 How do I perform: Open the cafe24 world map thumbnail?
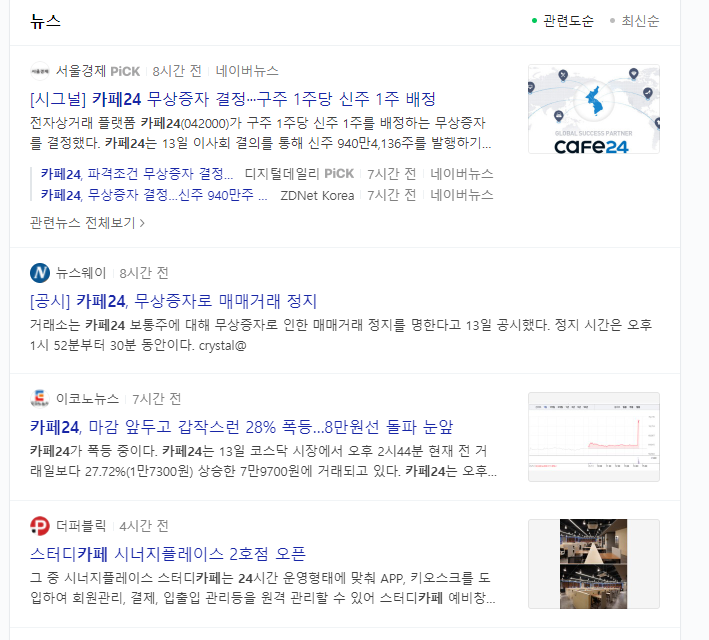(x=594, y=109)
